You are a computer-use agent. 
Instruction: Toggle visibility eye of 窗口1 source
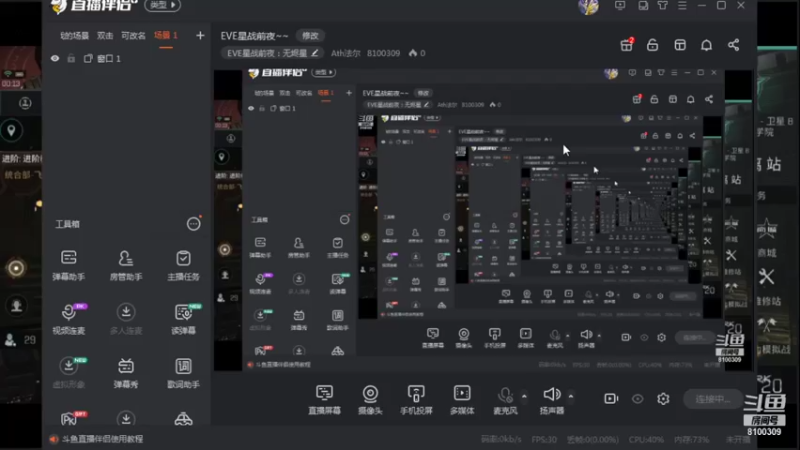click(55, 59)
